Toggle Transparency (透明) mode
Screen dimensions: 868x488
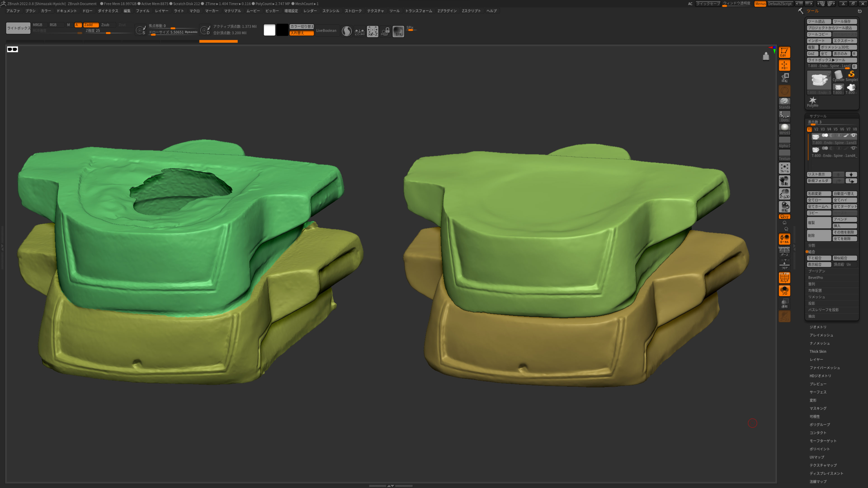[x=784, y=303]
